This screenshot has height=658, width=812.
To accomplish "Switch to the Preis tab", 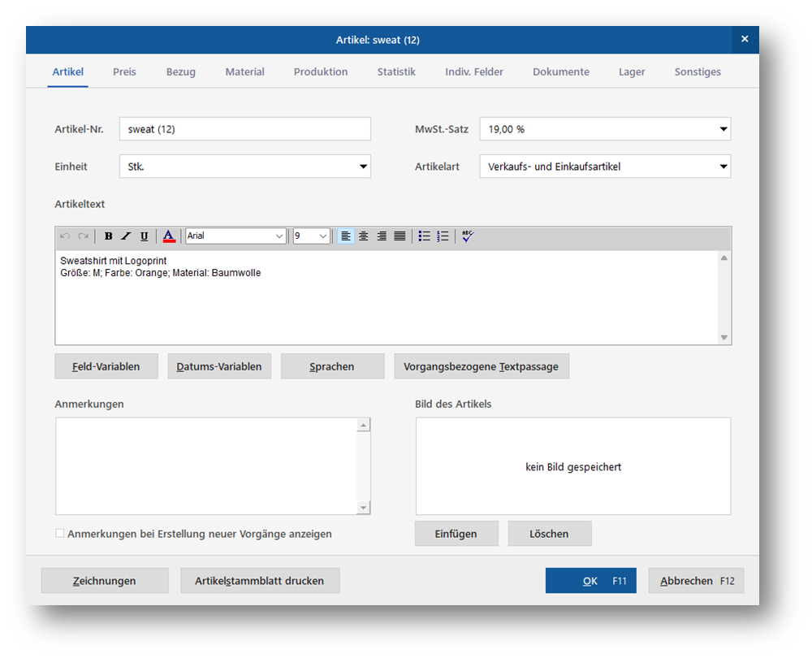I will pos(124,71).
